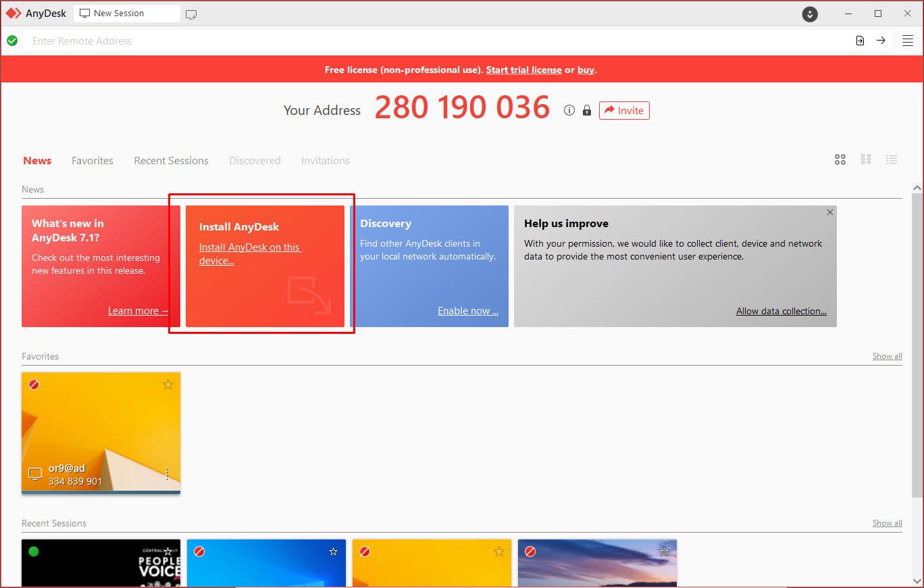
Task: Click Show all for Recent Sessions
Action: coord(887,523)
